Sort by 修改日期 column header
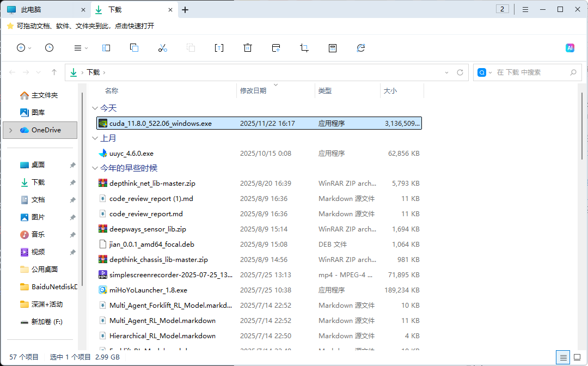 253,91
